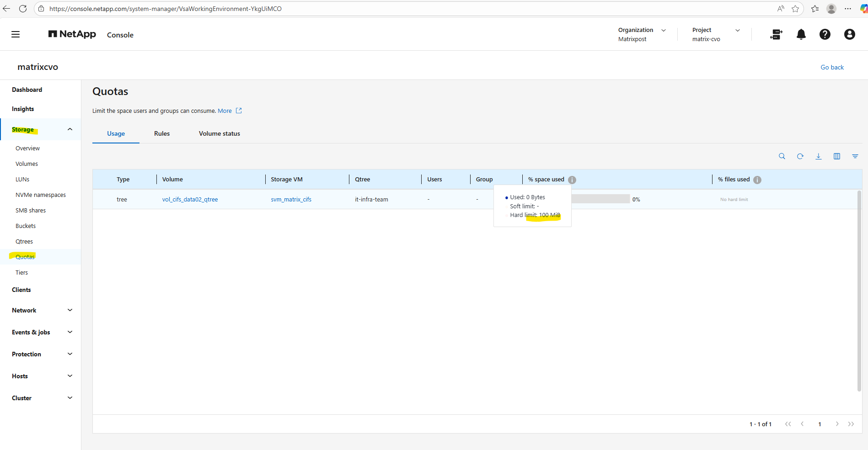
Task: Click the filter icon above the table
Action: click(x=855, y=156)
